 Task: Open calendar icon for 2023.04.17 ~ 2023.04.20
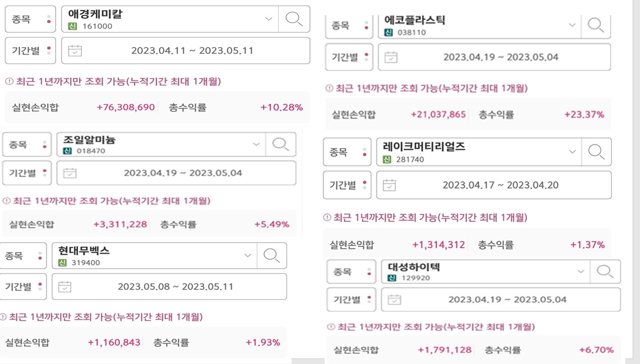[x=389, y=185]
